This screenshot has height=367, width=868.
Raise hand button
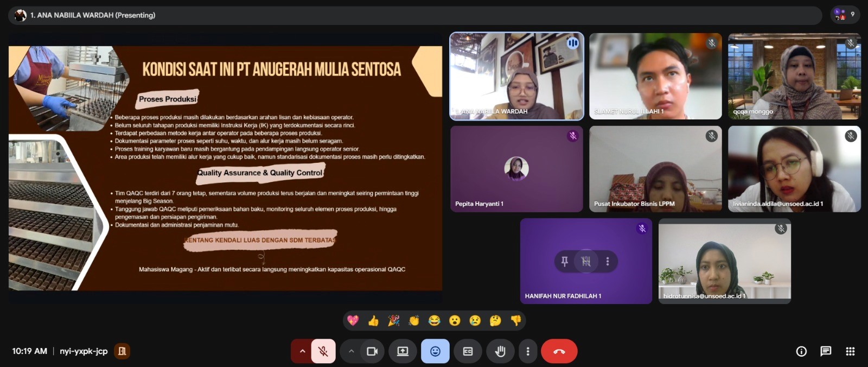500,351
